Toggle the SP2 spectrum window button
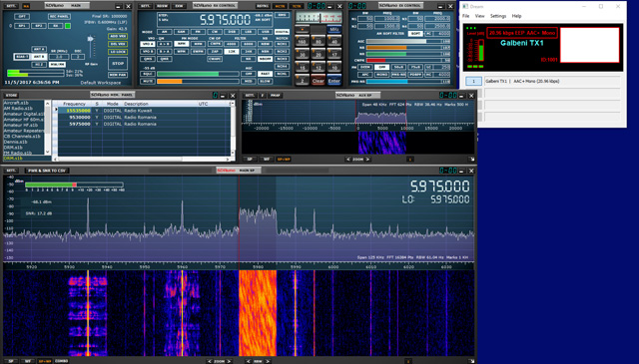Image resolution: width=639 pixels, height=364 pixels. (x=38, y=26)
